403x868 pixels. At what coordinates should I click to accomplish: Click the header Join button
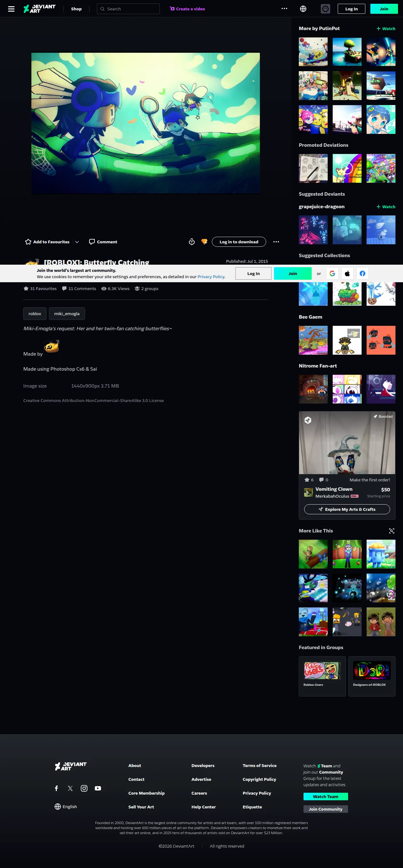click(384, 9)
